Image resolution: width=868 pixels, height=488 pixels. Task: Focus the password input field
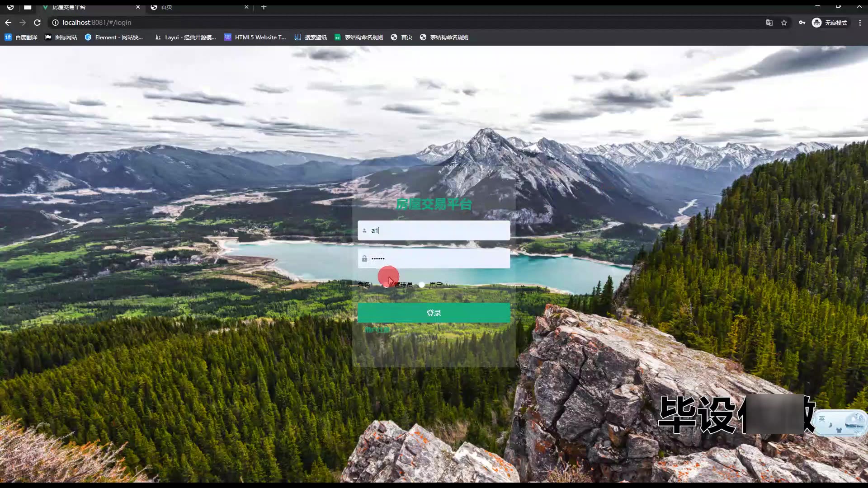pos(434,258)
